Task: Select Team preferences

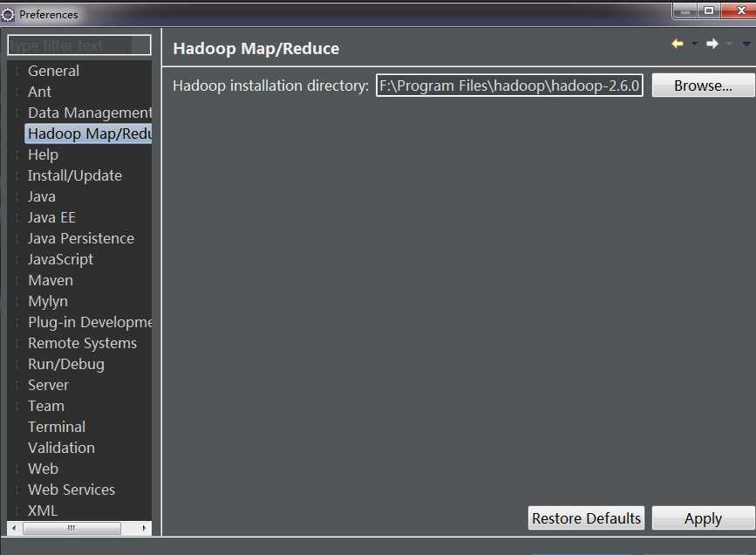Action: (46, 406)
